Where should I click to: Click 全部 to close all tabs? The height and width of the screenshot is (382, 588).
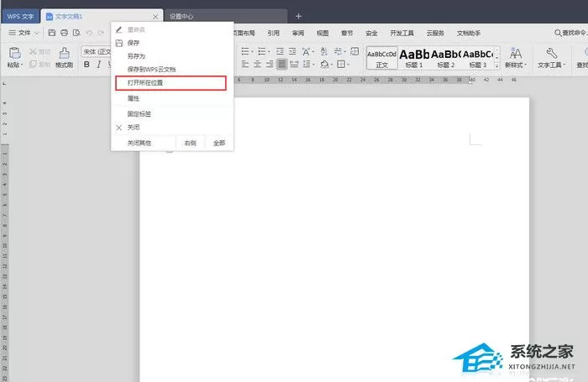pyautogui.click(x=219, y=143)
